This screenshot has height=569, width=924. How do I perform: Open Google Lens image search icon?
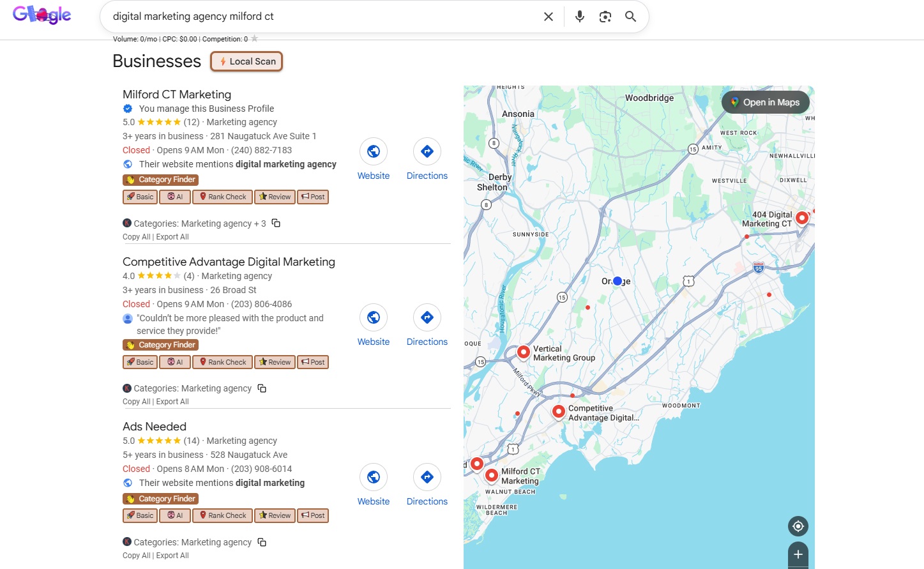tap(605, 17)
